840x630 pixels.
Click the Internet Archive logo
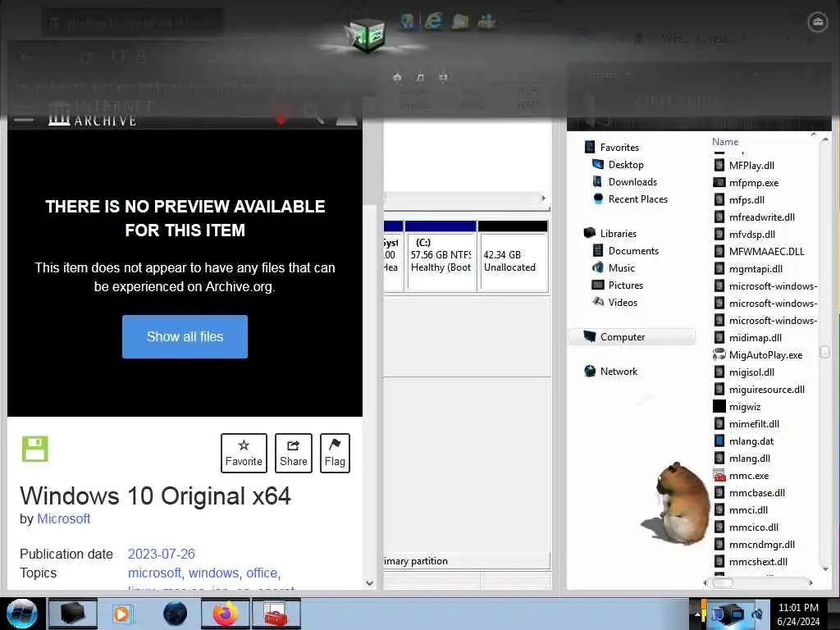(x=92, y=113)
